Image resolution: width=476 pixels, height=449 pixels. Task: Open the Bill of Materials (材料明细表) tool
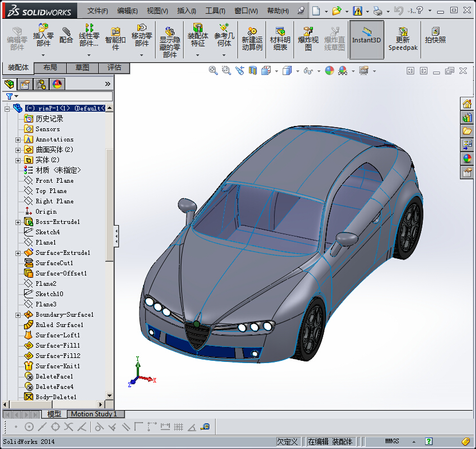coord(280,38)
